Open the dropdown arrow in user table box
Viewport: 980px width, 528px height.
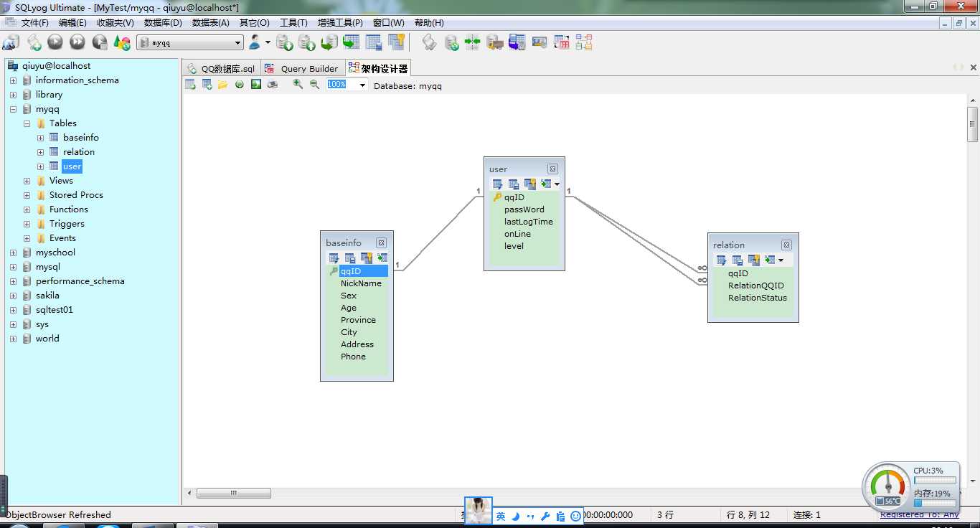[x=557, y=184]
